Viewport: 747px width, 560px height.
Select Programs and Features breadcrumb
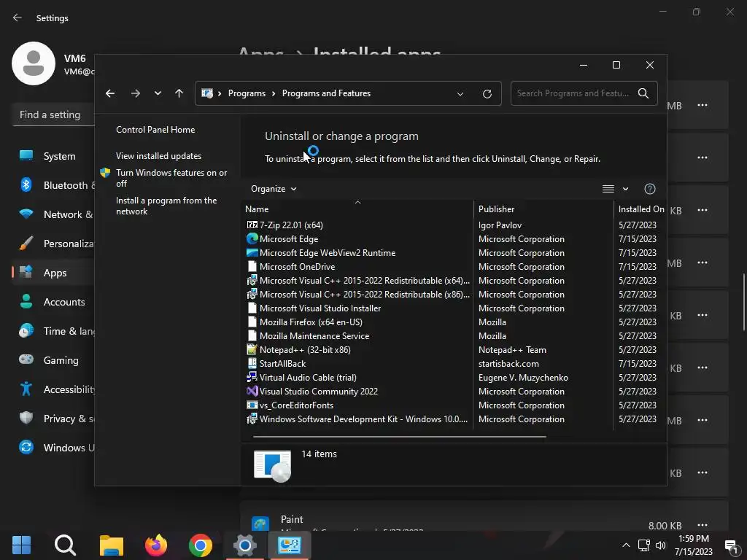(x=326, y=93)
